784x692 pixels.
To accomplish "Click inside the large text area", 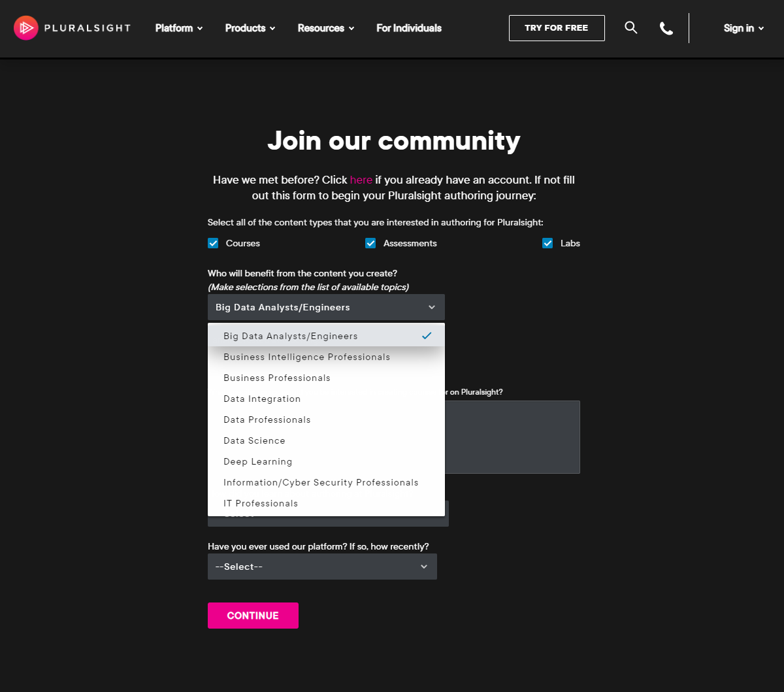I will (x=512, y=437).
